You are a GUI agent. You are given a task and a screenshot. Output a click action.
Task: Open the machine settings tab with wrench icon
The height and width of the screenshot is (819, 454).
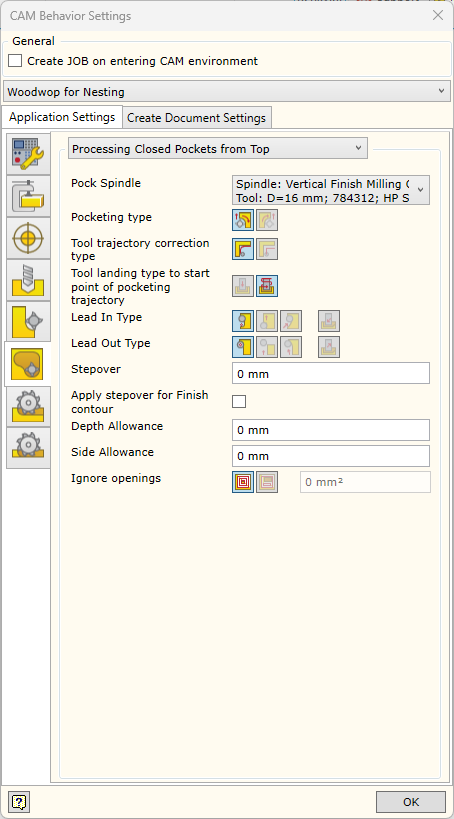coord(28,154)
